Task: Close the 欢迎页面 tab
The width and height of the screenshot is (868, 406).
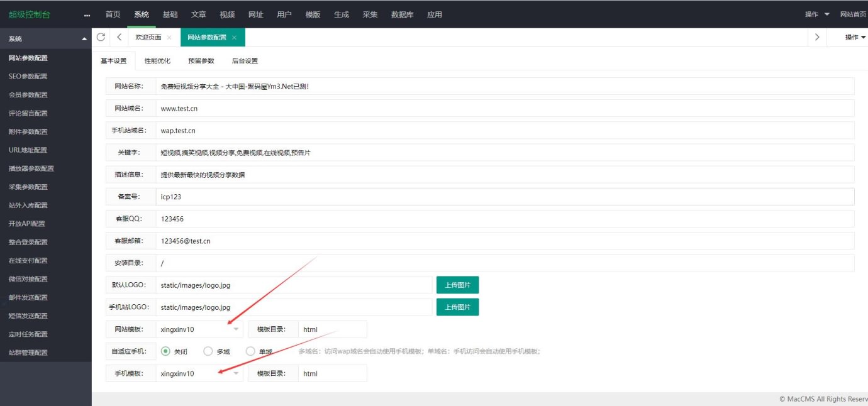Action: pos(169,38)
